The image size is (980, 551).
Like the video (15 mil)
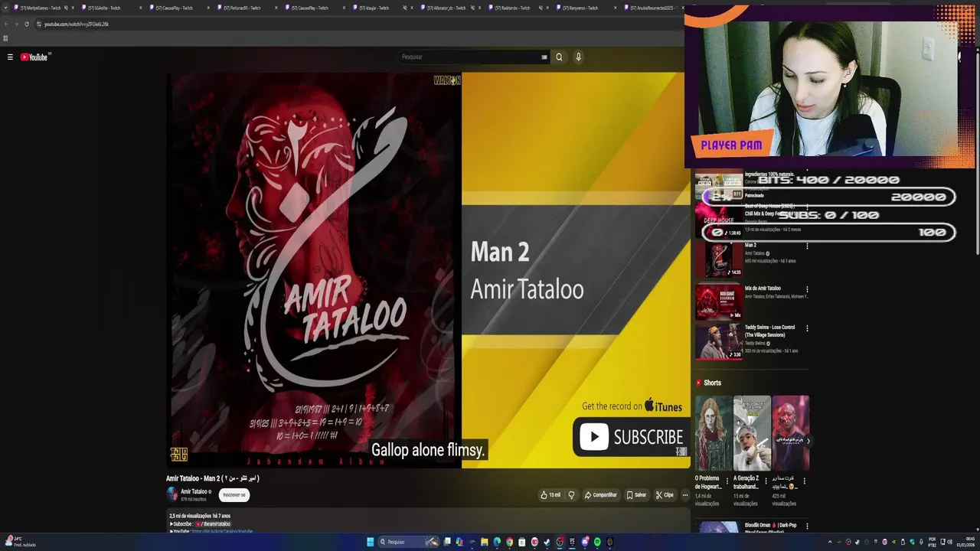click(x=550, y=495)
